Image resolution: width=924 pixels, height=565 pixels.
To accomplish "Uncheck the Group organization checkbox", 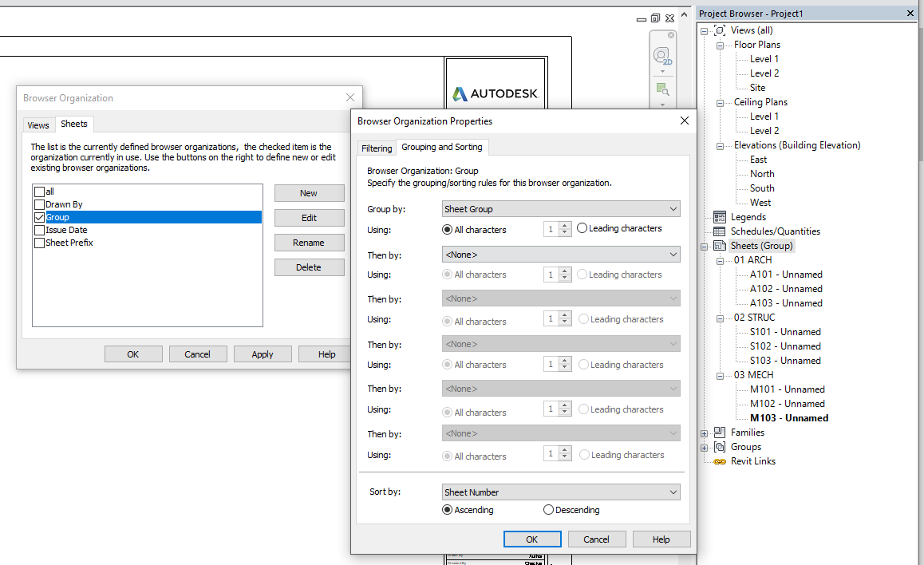I will click(x=39, y=217).
